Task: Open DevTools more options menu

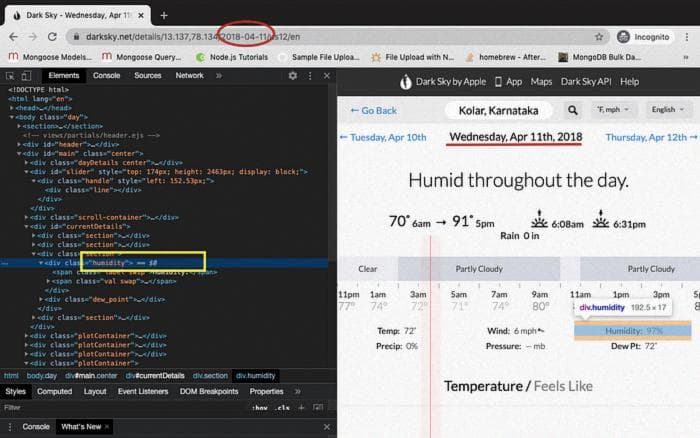Action: click(x=310, y=76)
